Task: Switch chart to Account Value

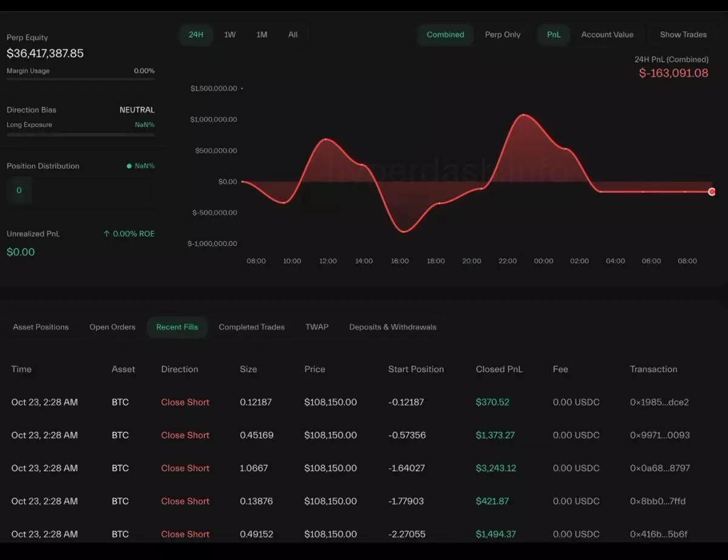Action: [x=607, y=35]
